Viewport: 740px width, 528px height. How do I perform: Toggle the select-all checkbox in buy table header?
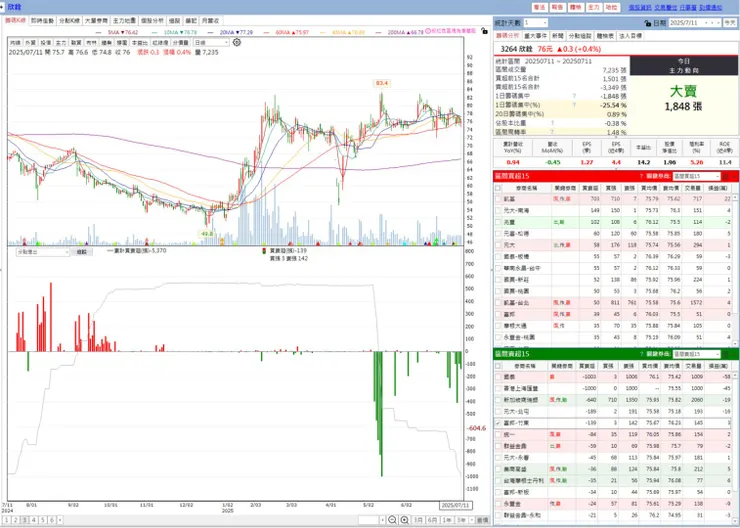[498, 188]
